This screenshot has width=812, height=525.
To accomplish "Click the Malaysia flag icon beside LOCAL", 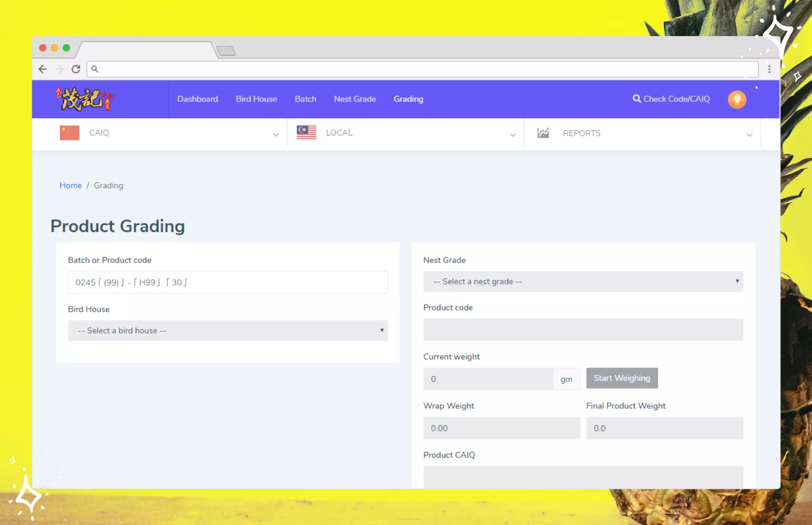I will [306, 132].
